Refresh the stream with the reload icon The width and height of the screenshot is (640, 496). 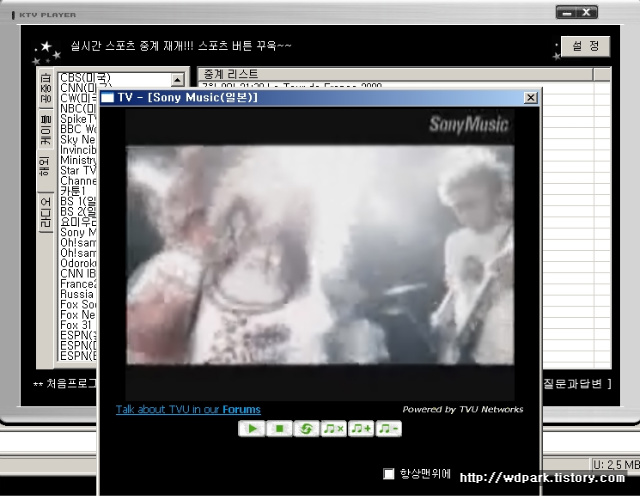tap(306, 429)
